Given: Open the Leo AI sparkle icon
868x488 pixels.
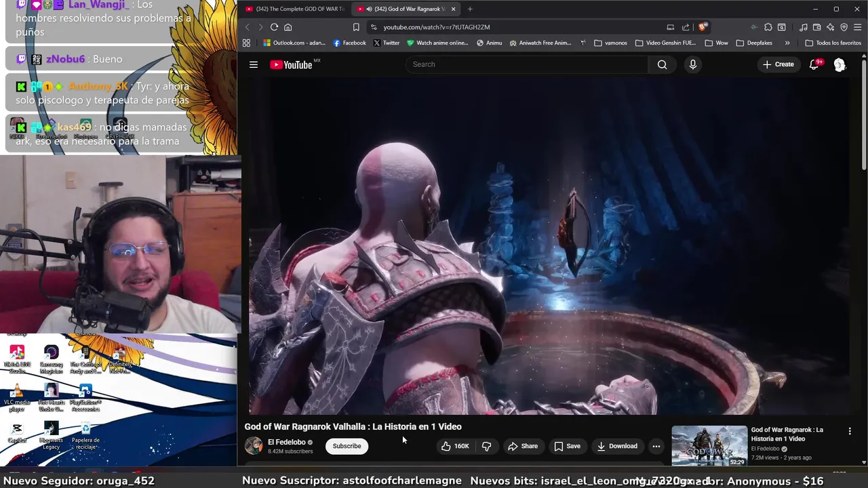Looking at the screenshot, I should [831, 27].
